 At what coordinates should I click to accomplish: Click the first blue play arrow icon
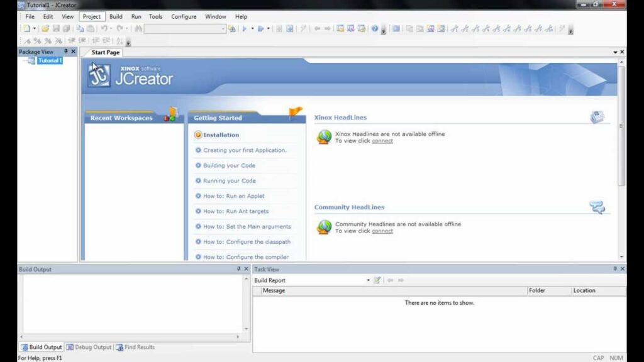[x=245, y=29]
